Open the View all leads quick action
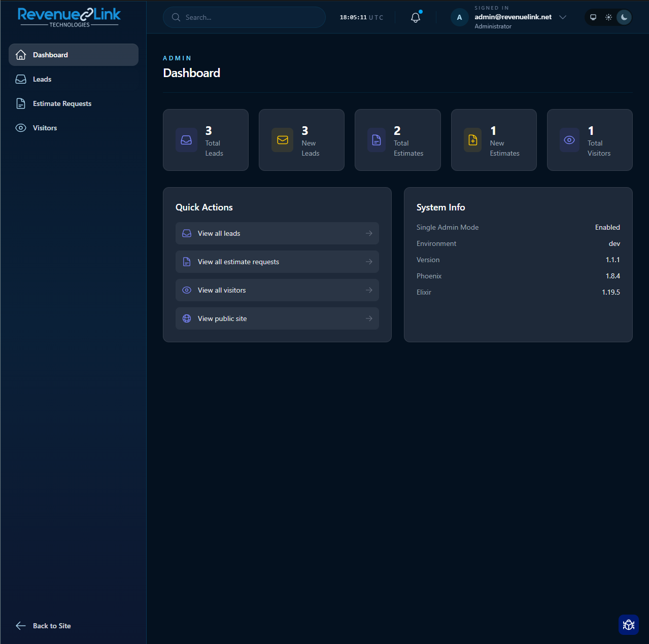This screenshot has width=649, height=644. point(277,233)
